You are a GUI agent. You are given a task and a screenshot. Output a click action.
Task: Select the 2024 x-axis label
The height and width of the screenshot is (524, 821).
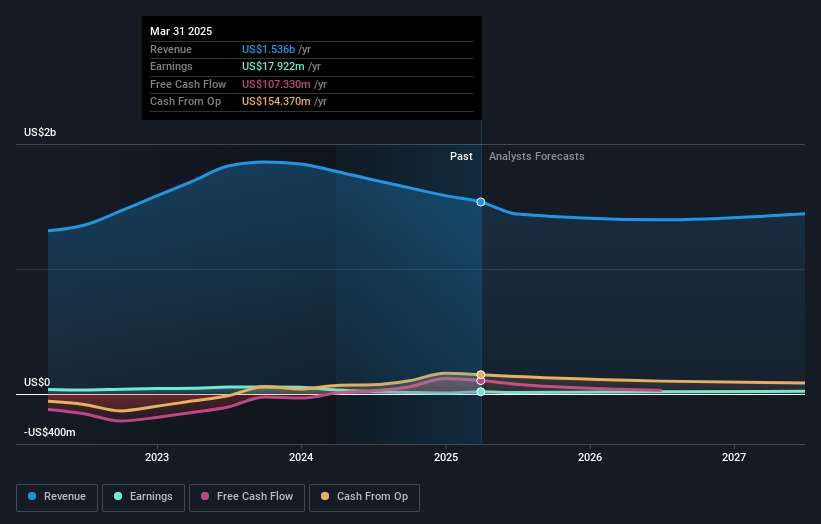301,457
